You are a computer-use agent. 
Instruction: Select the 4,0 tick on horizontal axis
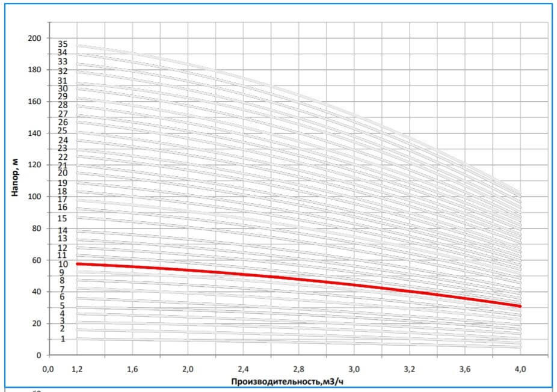point(520,368)
